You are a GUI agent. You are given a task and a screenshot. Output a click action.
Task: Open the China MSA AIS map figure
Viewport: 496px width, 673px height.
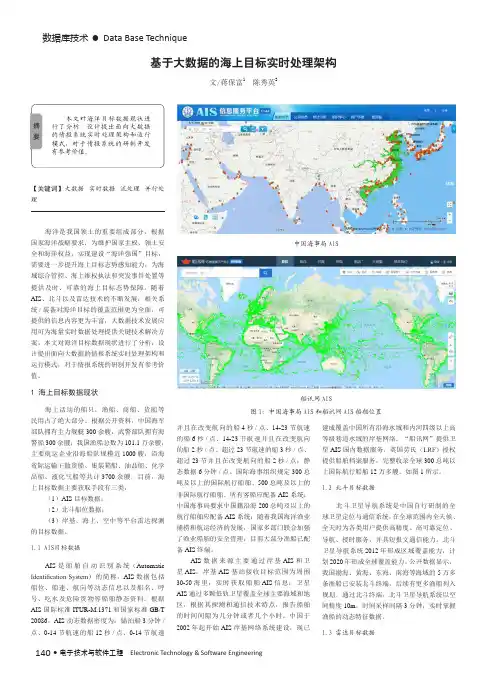point(316,169)
